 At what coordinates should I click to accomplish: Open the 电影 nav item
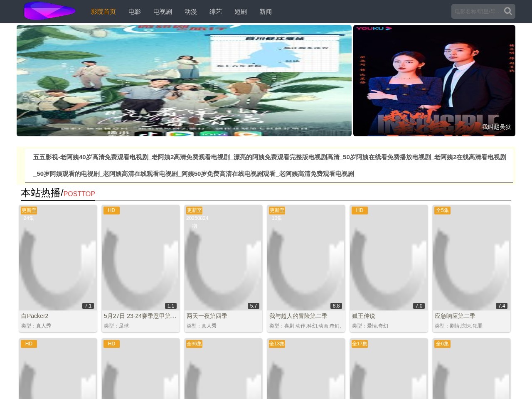click(135, 12)
